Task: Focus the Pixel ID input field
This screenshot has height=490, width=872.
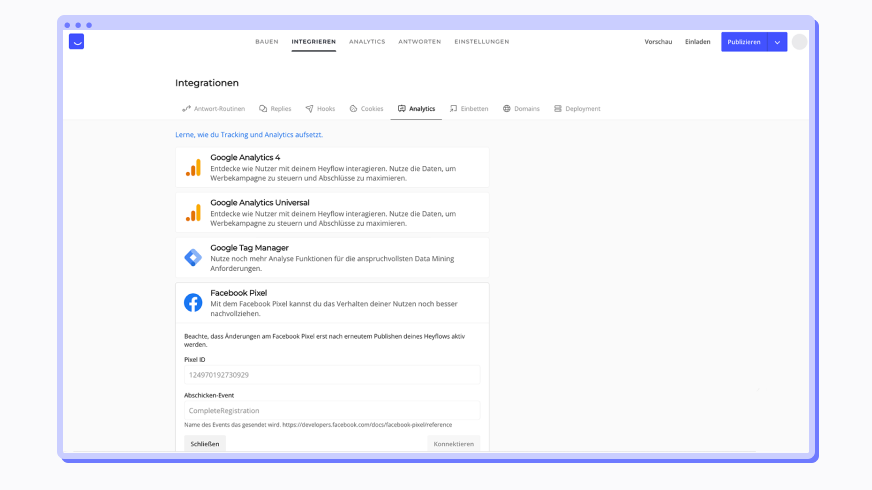Action: (x=332, y=375)
